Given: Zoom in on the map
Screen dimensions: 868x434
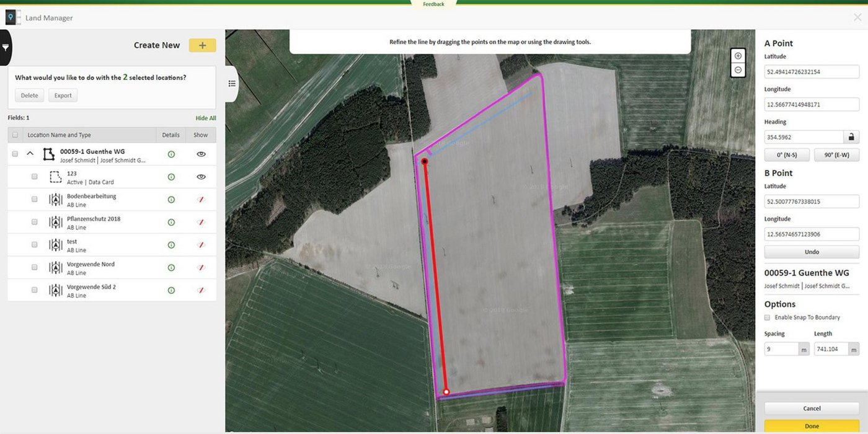Looking at the screenshot, I should [x=738, y=56].
